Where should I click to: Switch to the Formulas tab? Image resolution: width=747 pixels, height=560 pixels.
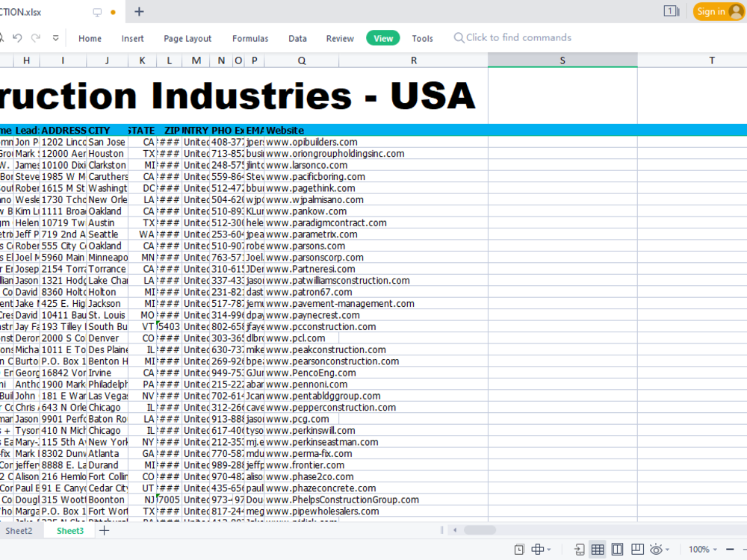(x=250, y=39)
